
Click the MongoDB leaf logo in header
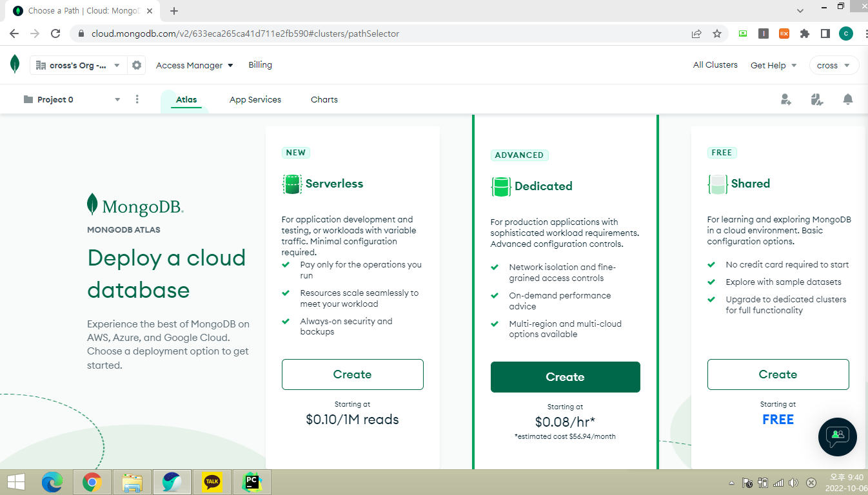[x=15, y=64]
